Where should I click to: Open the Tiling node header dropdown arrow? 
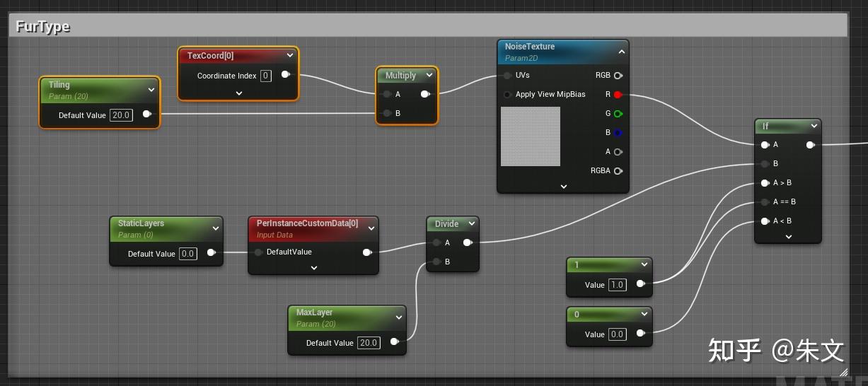(x=151, y=90)
